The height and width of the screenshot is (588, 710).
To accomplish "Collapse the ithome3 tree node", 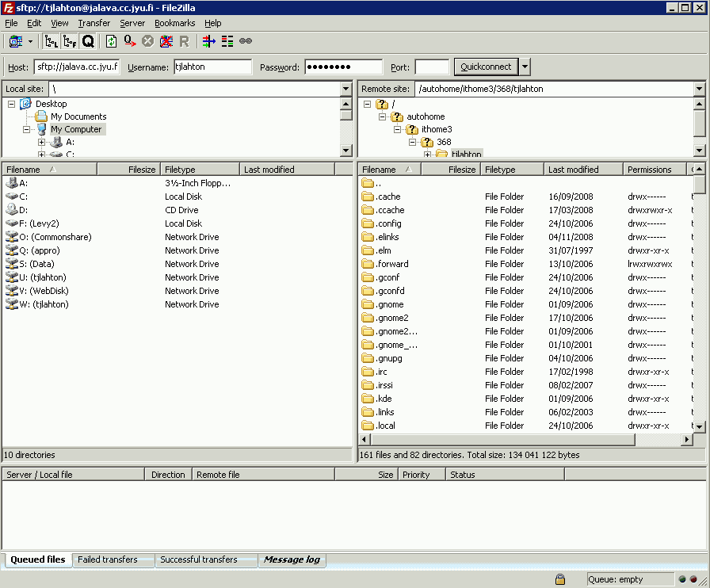I will point(397,129).
